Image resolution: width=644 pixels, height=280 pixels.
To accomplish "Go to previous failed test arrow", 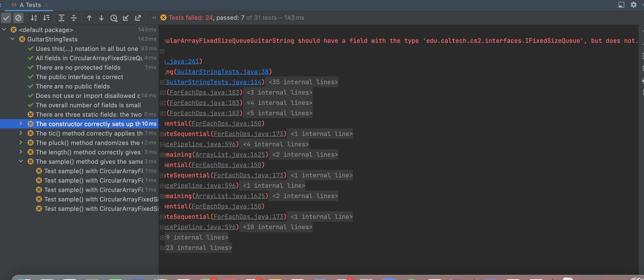I will 89,18.
